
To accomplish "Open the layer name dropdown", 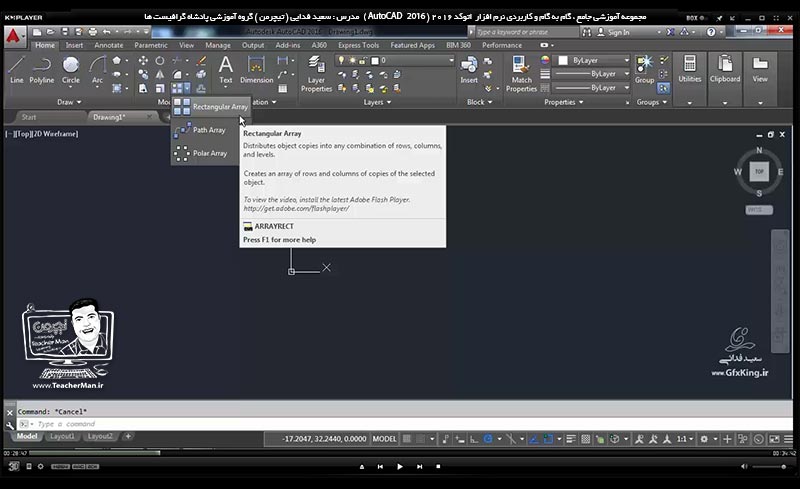I will tap(451, 61).
